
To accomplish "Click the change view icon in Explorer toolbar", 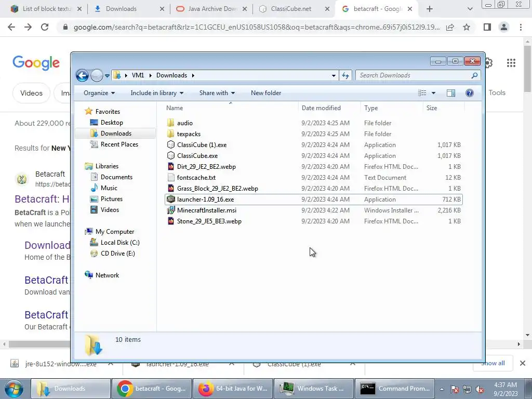I will 422,93.
